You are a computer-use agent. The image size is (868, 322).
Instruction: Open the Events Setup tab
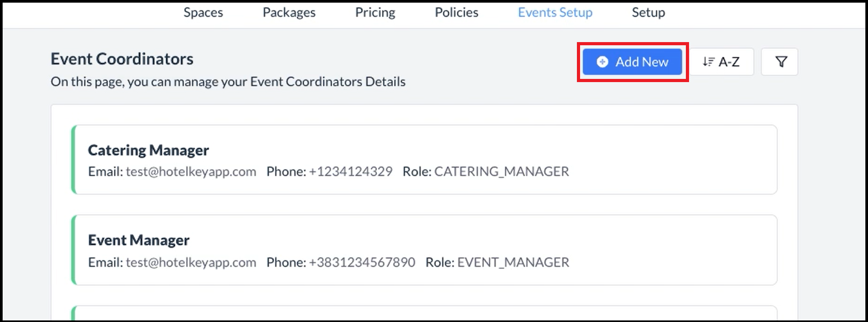(555, 13)
